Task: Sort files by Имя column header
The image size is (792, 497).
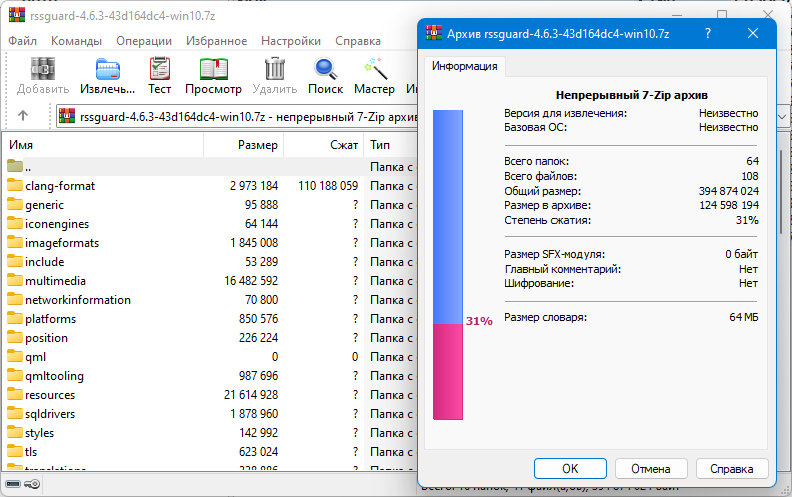Action: point(104,145)
